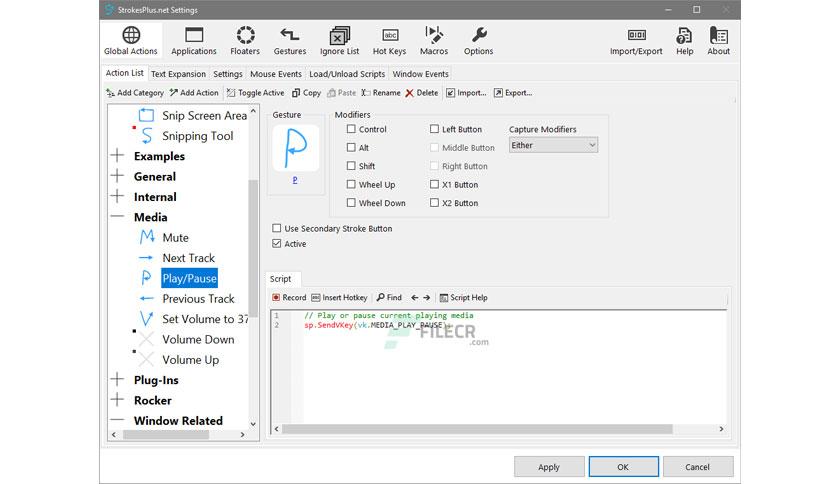
Task: Open the Floaters section
Action: (x=245, y=41)
